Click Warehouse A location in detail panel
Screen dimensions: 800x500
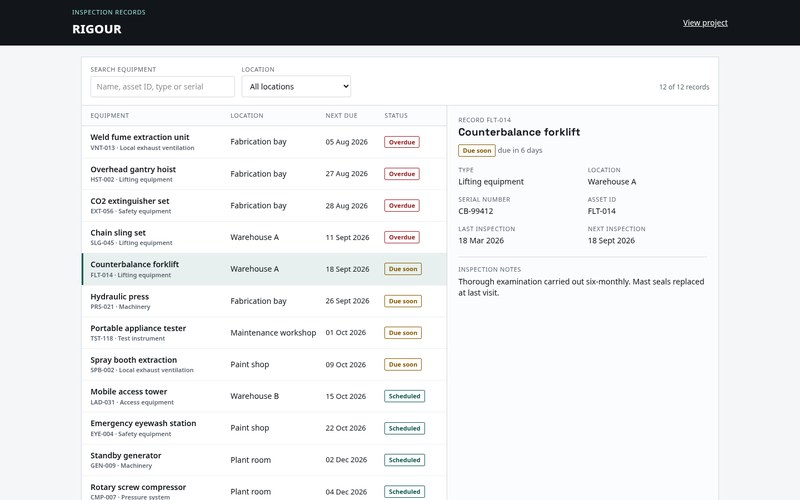(612, 182)
